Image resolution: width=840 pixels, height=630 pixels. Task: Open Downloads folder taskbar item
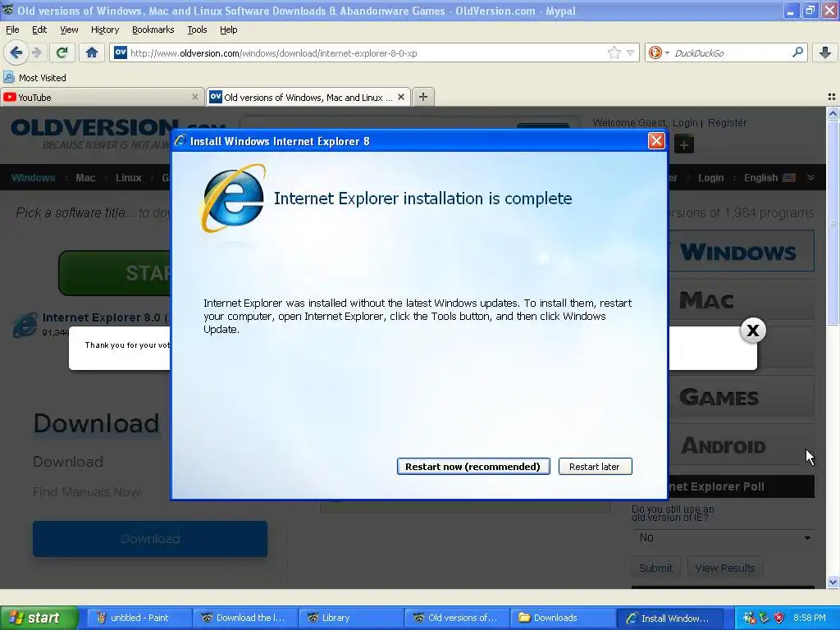pyautogui.click(x=562, y=618)
